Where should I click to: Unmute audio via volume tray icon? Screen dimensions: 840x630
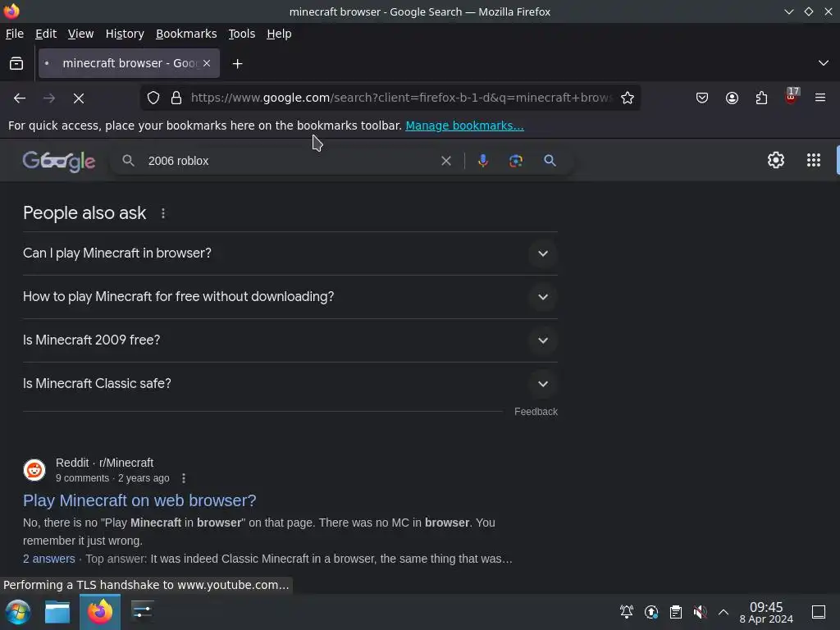[700, 612]
